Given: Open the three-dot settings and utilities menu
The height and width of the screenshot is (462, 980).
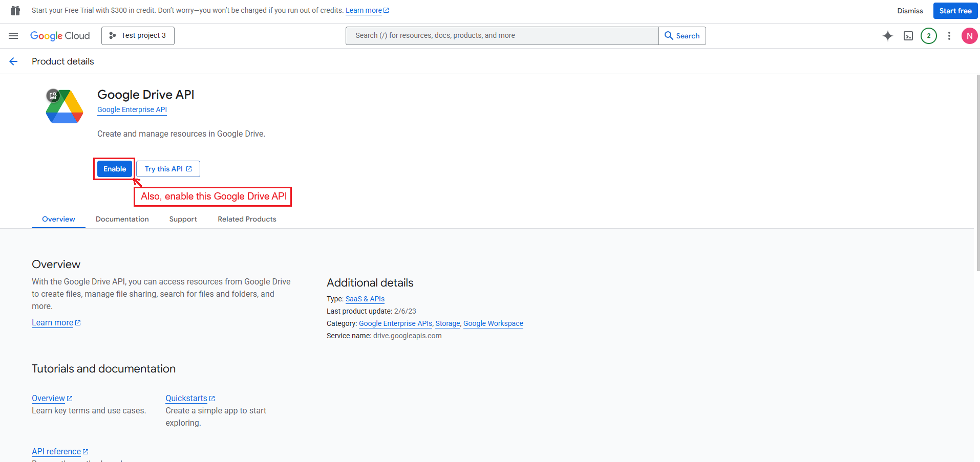Looking at the screenshot, I should click(949, 36).
